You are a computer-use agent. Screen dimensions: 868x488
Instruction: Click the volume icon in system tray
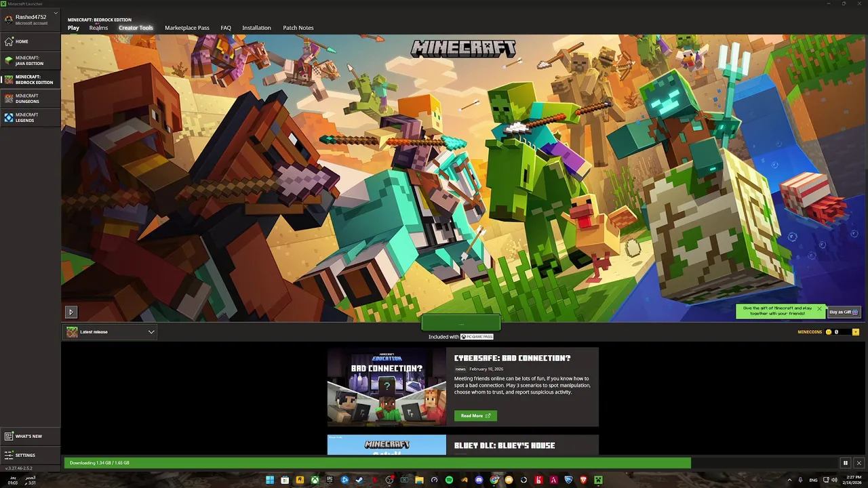point(835,480)
